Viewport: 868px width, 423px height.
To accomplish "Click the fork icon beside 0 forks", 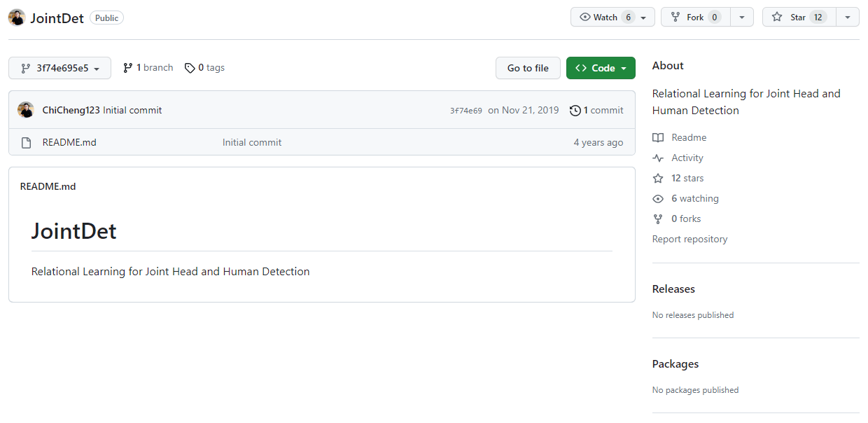I will coord(658,219).
